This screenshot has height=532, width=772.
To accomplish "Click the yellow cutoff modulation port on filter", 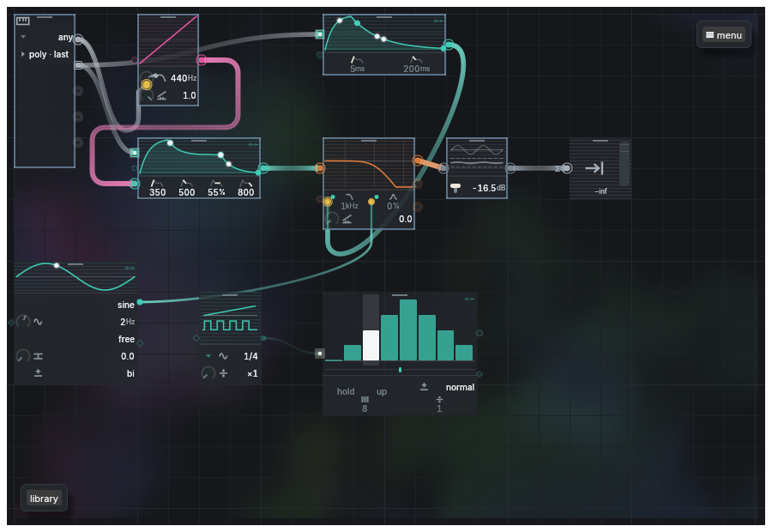I will pos(328,202).
